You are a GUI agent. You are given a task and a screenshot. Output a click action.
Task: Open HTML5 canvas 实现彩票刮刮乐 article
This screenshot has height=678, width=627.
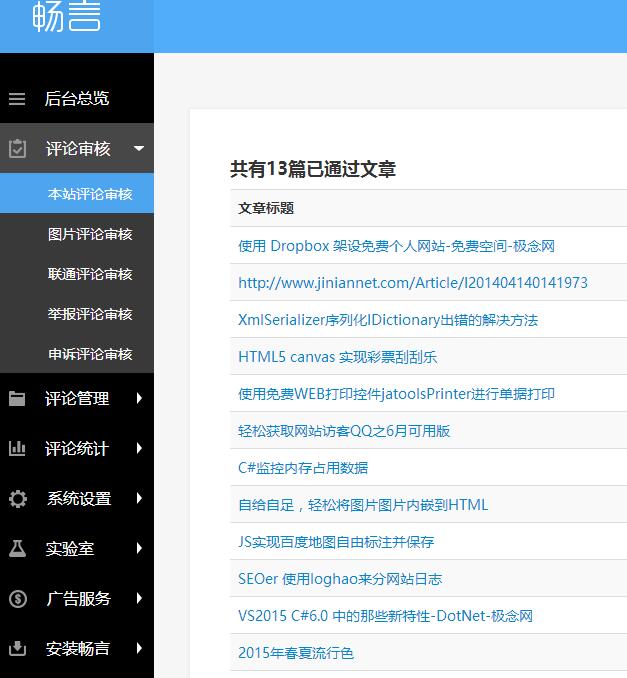338,357
